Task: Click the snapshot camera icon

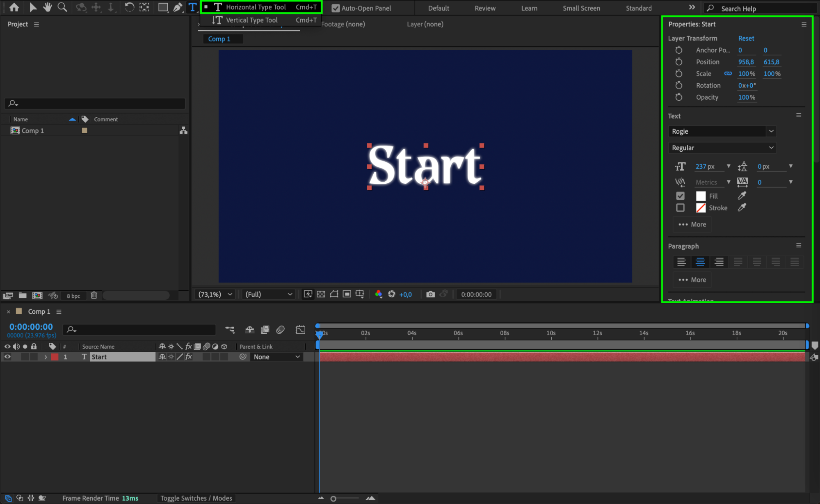Action: (430, 294)
